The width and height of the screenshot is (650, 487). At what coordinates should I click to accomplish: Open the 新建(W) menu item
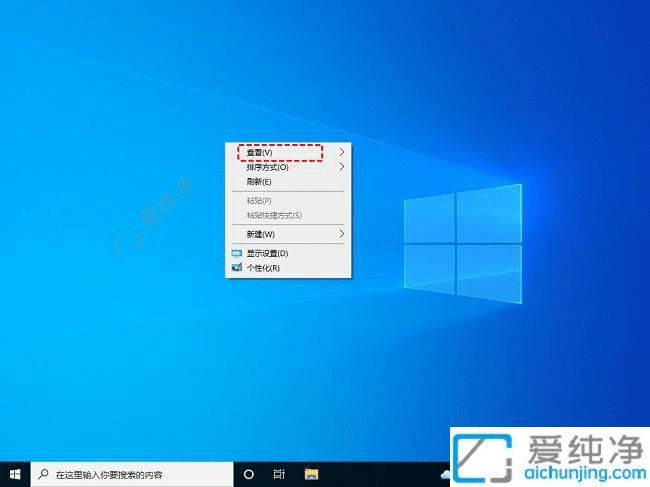pyautogui.click(x=288, y=234)
